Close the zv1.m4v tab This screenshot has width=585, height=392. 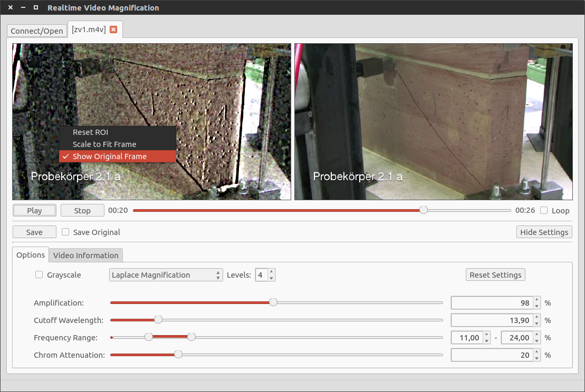coord(113,30)
